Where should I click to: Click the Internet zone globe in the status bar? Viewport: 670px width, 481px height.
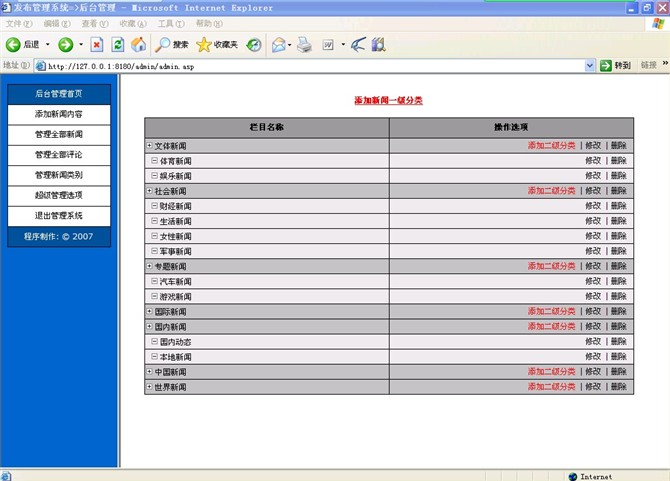tap(573, 476)
